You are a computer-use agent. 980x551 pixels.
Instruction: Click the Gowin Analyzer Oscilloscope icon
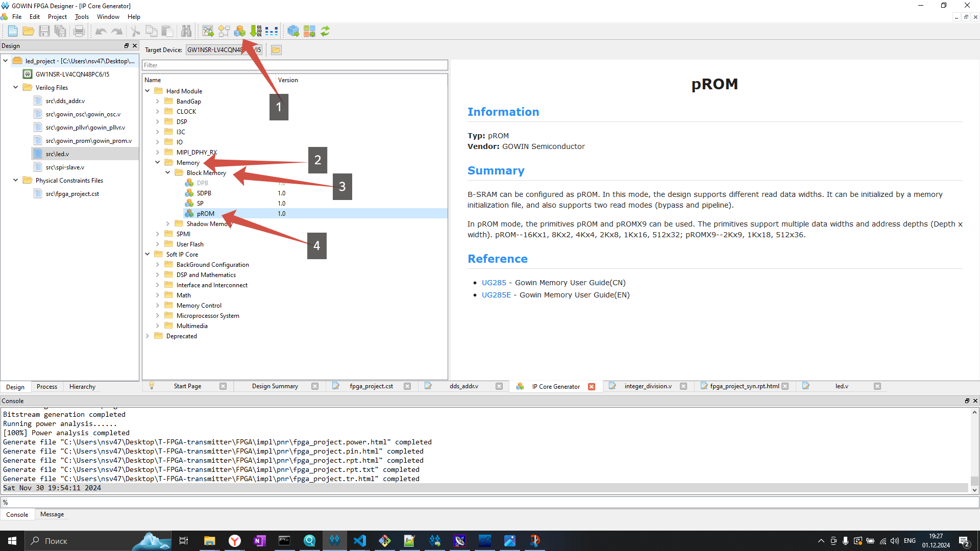click(x=208, y=31)
